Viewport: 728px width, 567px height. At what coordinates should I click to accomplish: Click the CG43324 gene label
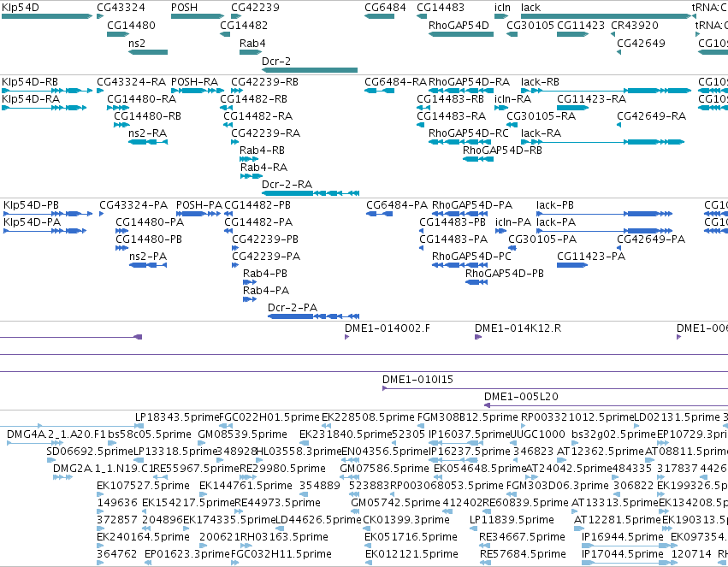coord(121,8)
